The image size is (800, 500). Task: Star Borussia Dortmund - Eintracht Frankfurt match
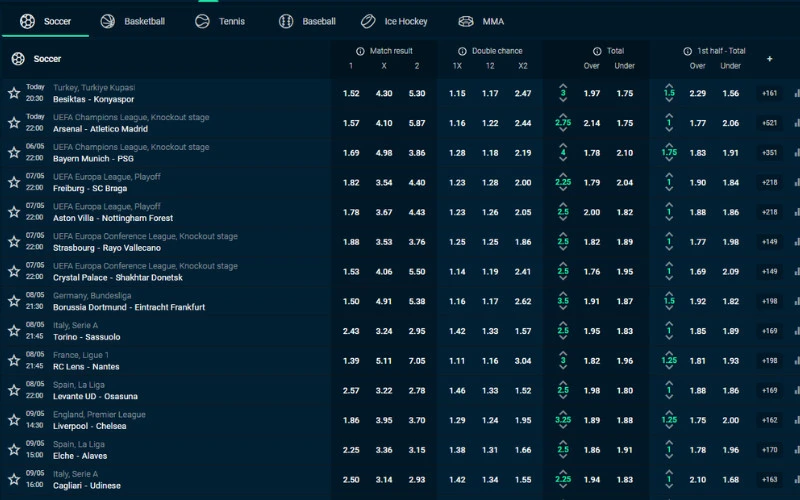(14, 301)
